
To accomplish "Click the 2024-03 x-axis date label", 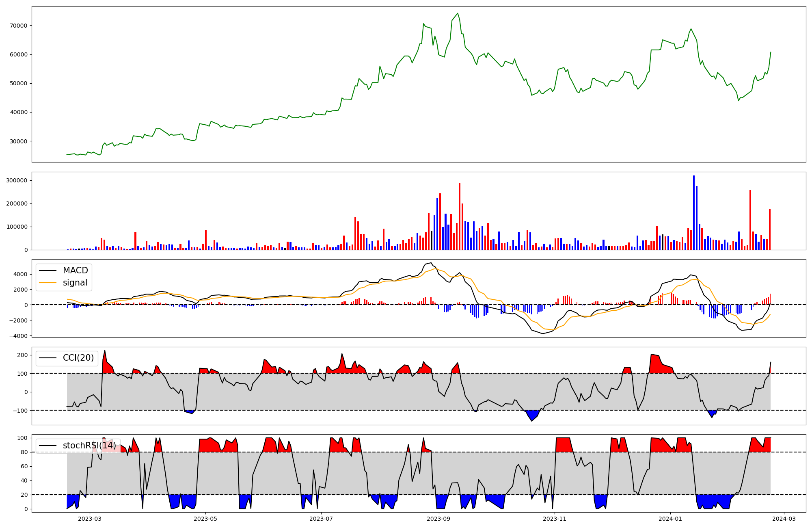I will click(784, 519).
